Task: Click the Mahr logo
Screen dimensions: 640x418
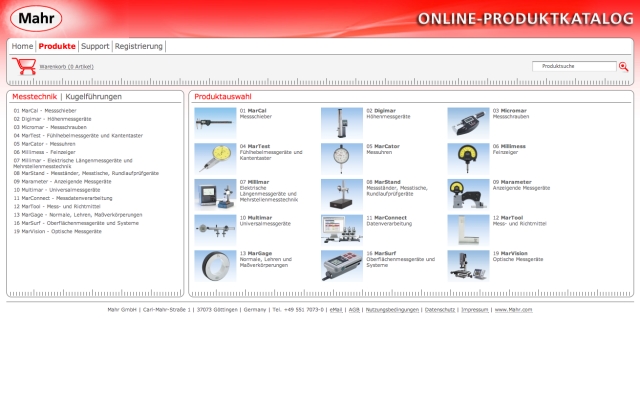Action: click(x=35, y=18)
